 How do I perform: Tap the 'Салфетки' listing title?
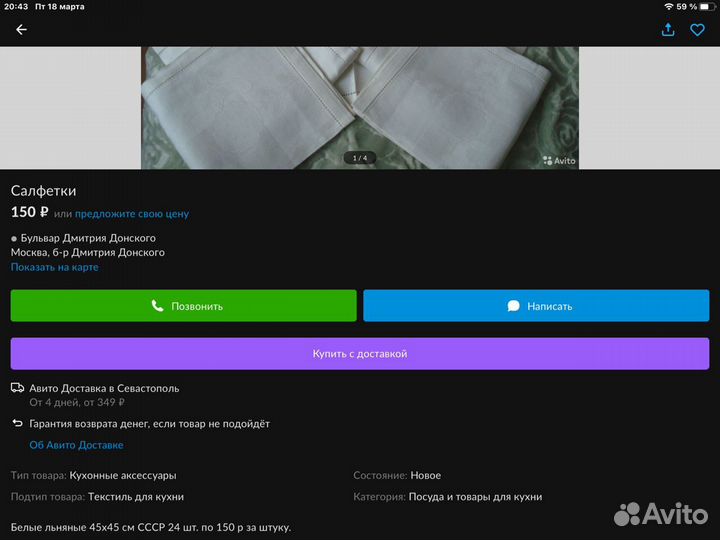click(43, 191)
